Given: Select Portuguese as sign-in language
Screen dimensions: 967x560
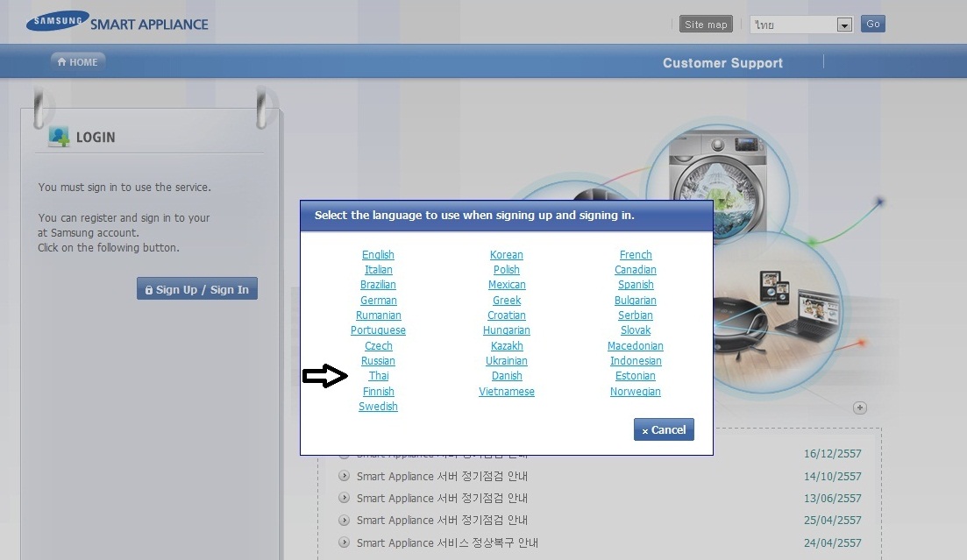Looking at the screenshot, I should [x=378, y=330].
